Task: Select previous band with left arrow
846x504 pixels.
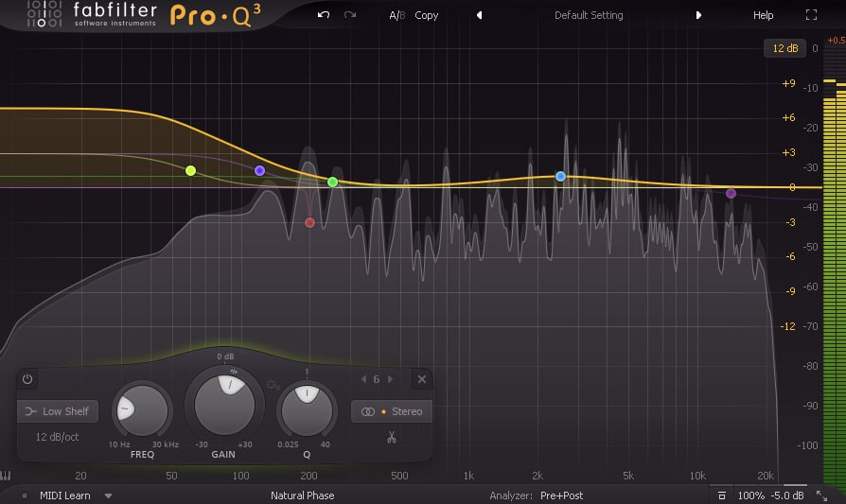Action: [x=363, y=379]
